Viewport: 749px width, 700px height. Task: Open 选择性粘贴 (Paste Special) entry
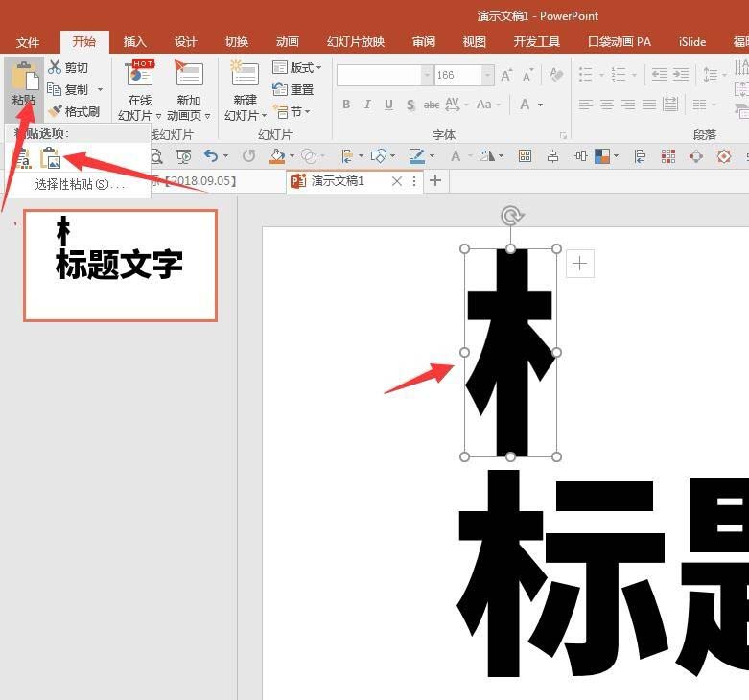click(80, 184)
